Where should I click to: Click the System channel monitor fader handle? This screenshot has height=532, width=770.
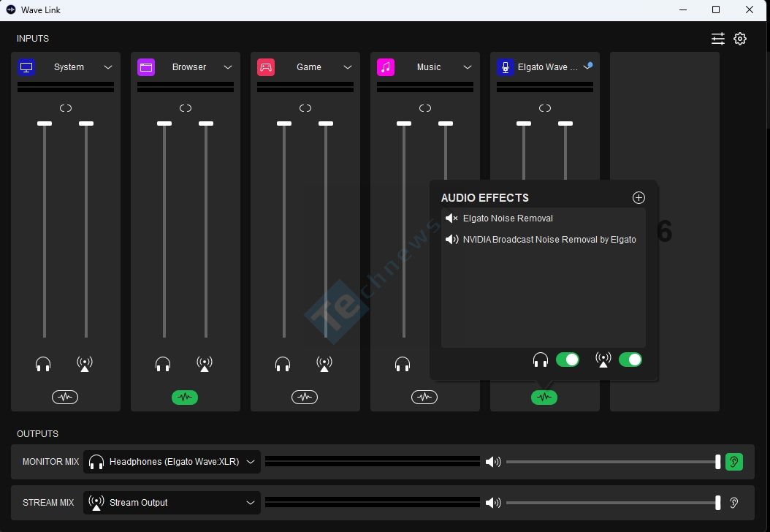click(x=45, y=123)
